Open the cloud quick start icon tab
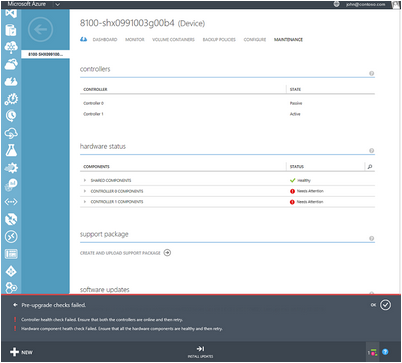Screen dimensions: 402x363 click(x=83, y=39)
